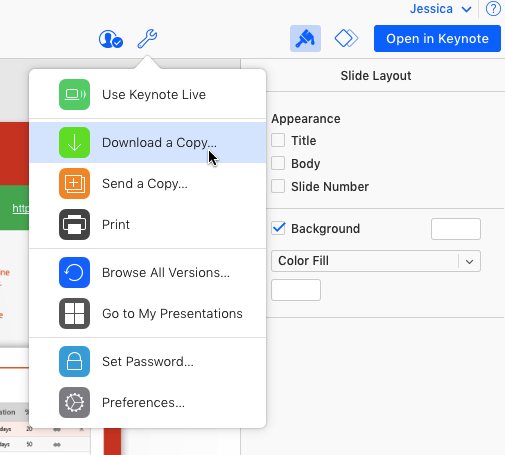Click the blue versions history icon

(74, 272)
